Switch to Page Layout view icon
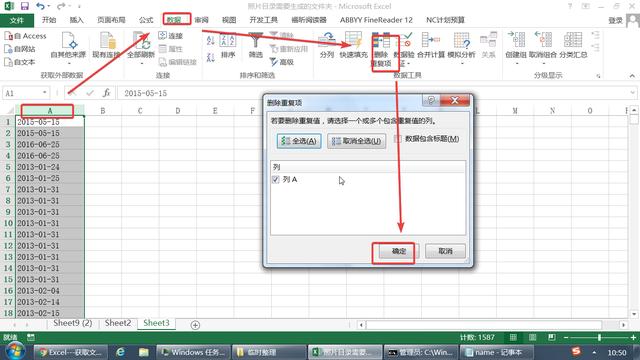 532,338
